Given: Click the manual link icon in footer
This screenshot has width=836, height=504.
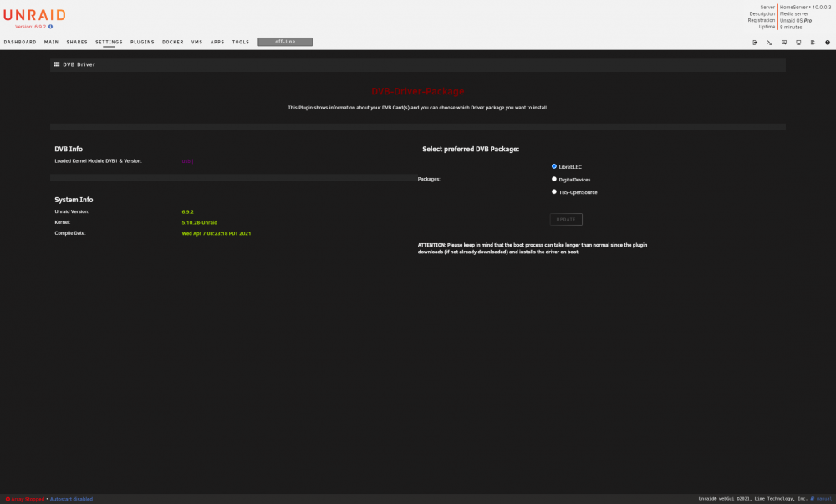Looking at the screenshot, I should (813, 499).
